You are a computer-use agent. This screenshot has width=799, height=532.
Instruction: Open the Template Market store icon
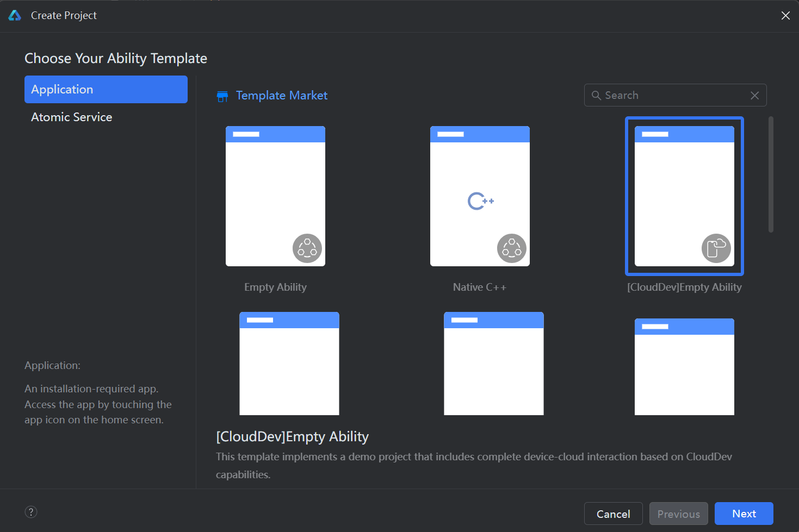(x=222, y=96)
